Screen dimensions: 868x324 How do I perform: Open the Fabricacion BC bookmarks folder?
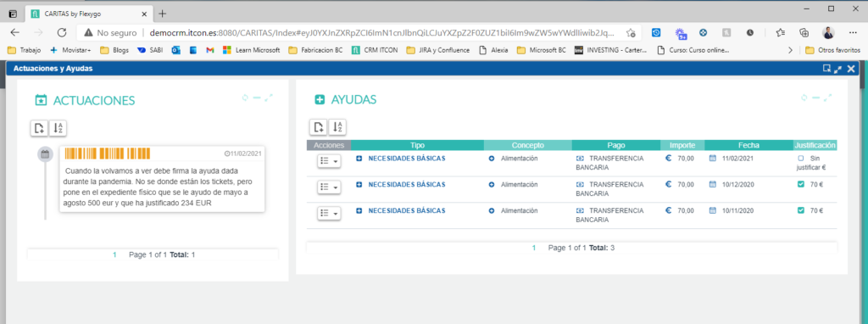(x=316, y=50)
